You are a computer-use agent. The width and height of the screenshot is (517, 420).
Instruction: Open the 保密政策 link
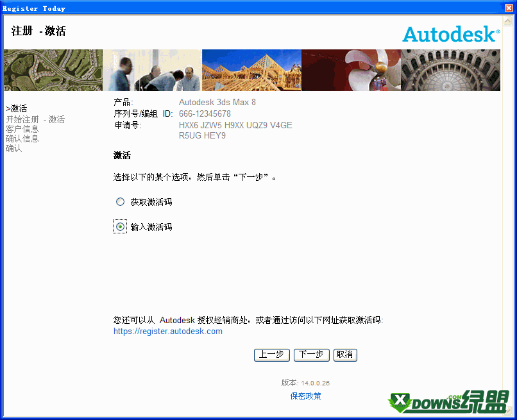[x=305, y=396]
